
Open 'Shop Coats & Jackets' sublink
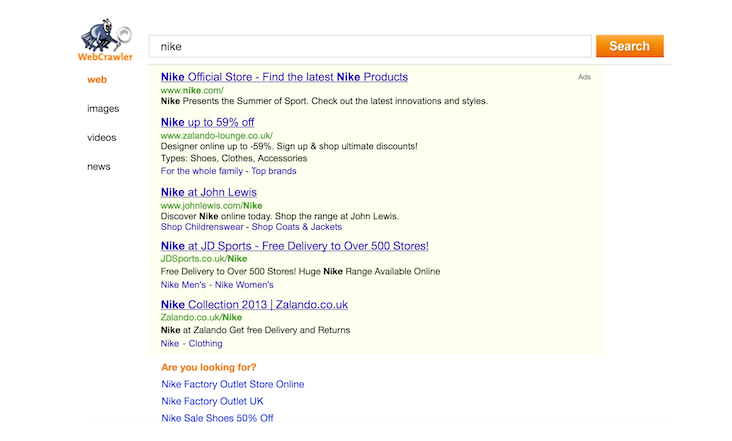coord(297,227)
